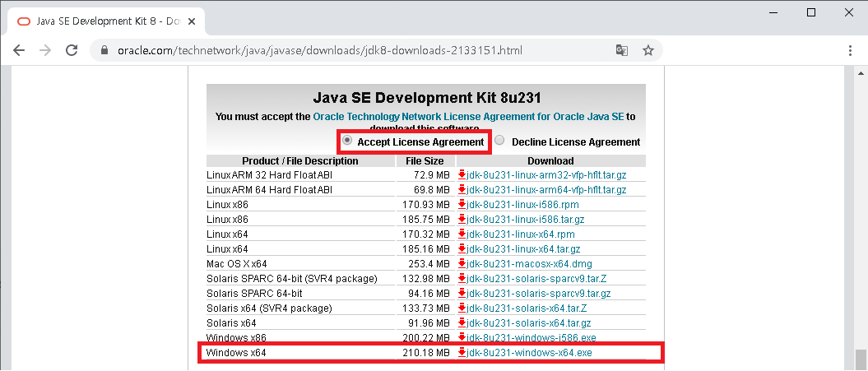This screenshot has width=868, height=371.
Task: Click red download arrow for solaris-sparcv9.tar.Z
Action: (462, 279)
